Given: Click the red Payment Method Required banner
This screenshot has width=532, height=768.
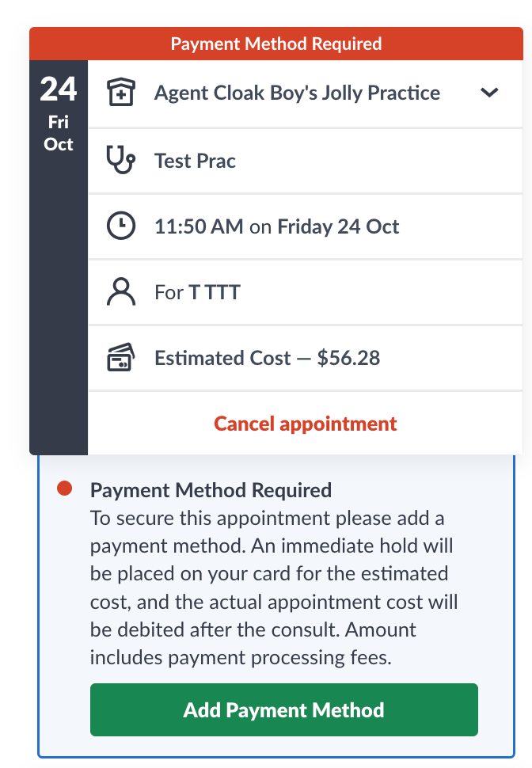Looking at the screenshot, I should [x=276, y=44].
